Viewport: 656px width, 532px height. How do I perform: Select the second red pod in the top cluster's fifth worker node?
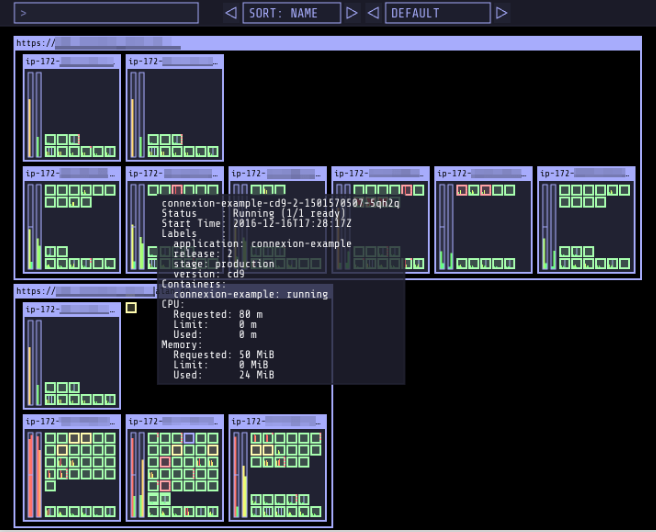coord(486,190)
